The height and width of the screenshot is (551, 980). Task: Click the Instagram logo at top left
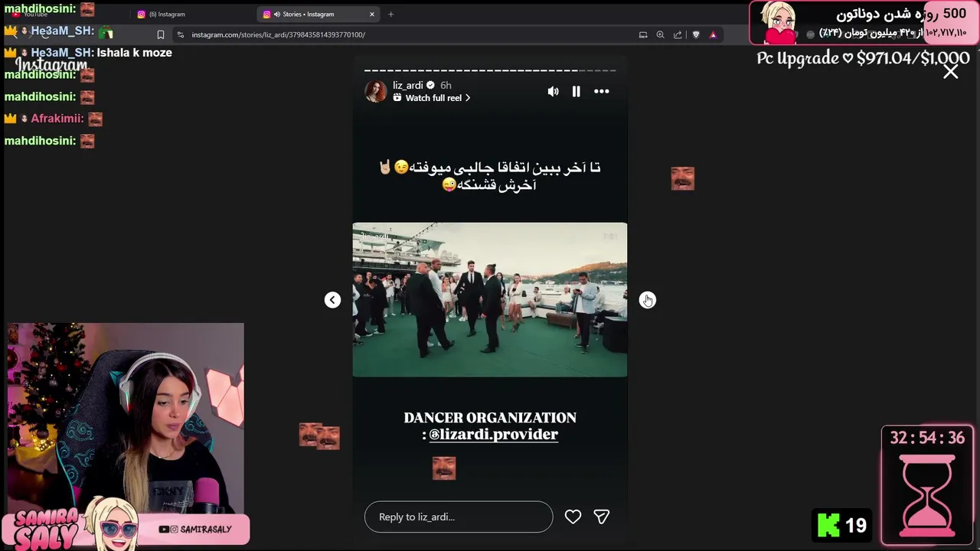[x=51, y=65]
